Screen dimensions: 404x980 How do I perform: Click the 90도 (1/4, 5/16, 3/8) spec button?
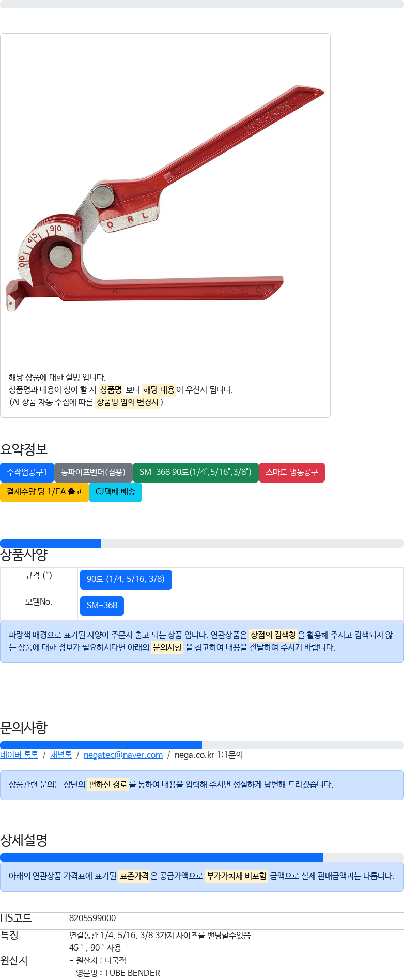tap(126, 579)
